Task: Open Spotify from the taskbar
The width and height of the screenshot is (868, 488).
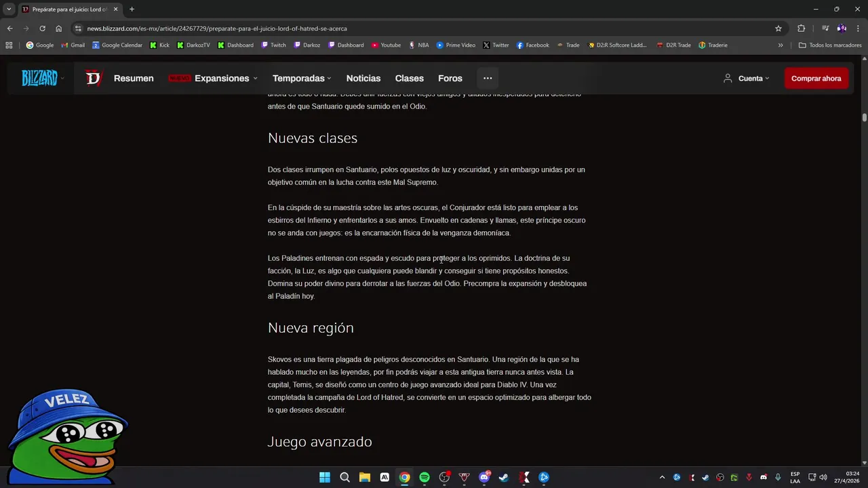Action: coord(425,477)
